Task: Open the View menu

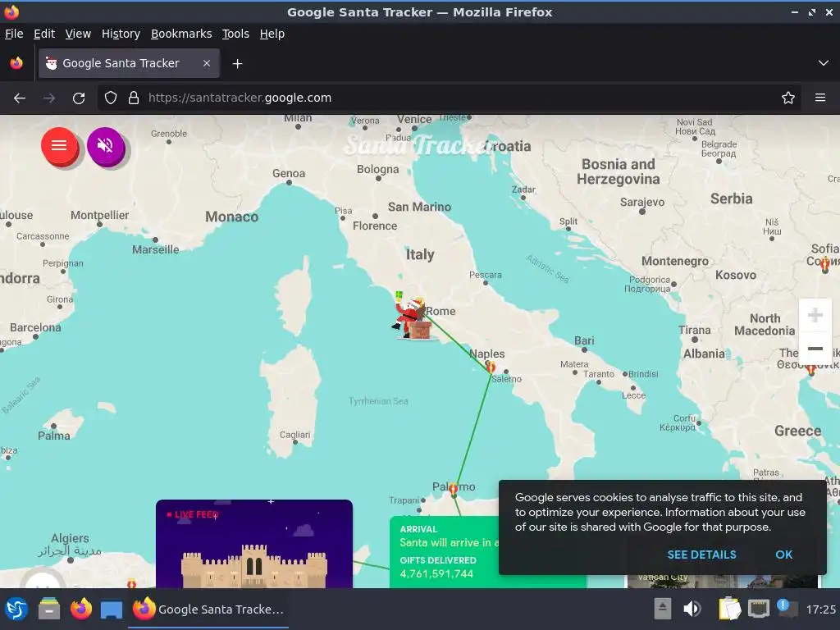Action: coord(78,34)
